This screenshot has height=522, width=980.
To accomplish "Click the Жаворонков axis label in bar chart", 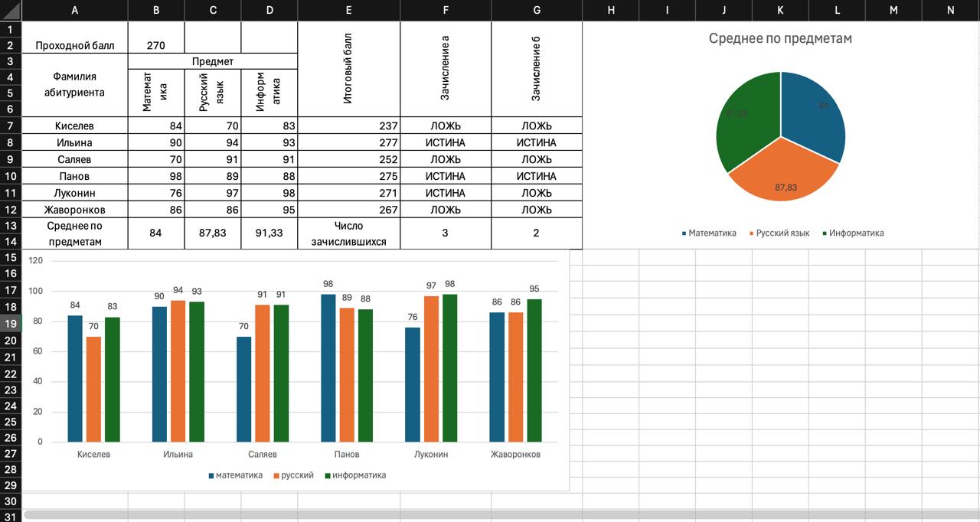I will coord(515,455).
